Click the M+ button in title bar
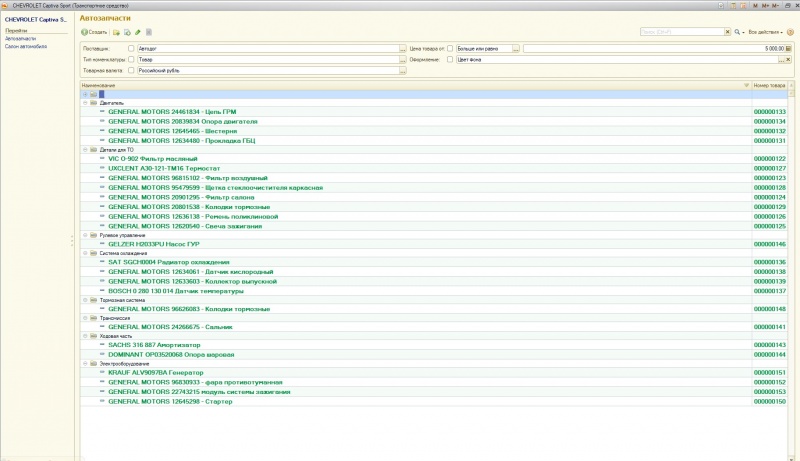This screenshot has width=800, height=461. [765, 6]
